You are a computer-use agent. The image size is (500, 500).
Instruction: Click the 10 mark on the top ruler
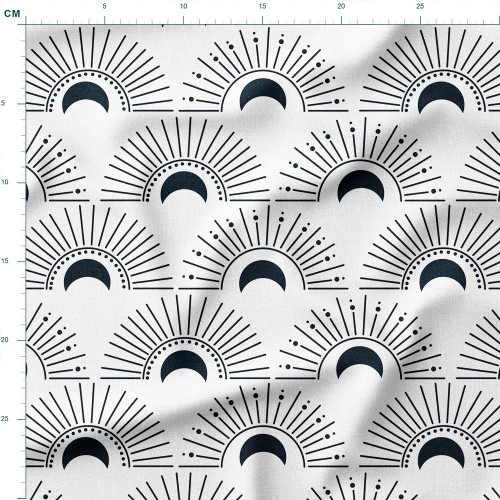[x=183, y=6]
